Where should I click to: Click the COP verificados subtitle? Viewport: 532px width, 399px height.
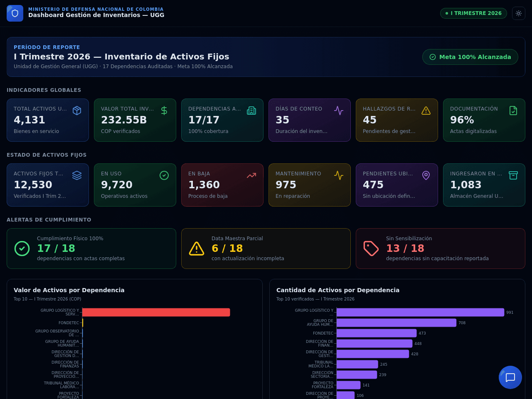[x=121, y=131]
